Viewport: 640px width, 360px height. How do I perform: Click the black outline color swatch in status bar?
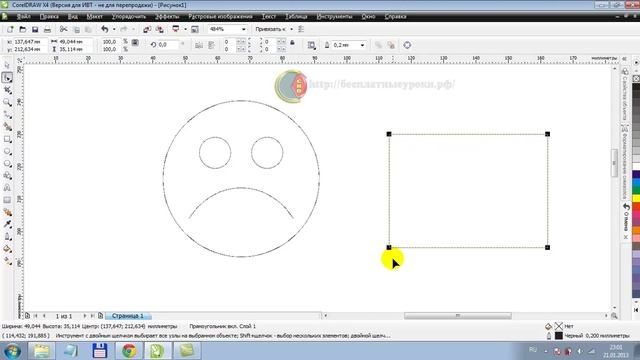coord(559,336)
